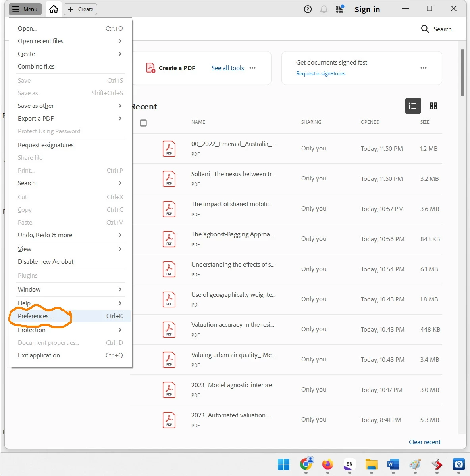The width and height of the screenshot is (470, 476).
Task: Click the vertical scrollbar of the file list
Action: [x=462, y=73]
